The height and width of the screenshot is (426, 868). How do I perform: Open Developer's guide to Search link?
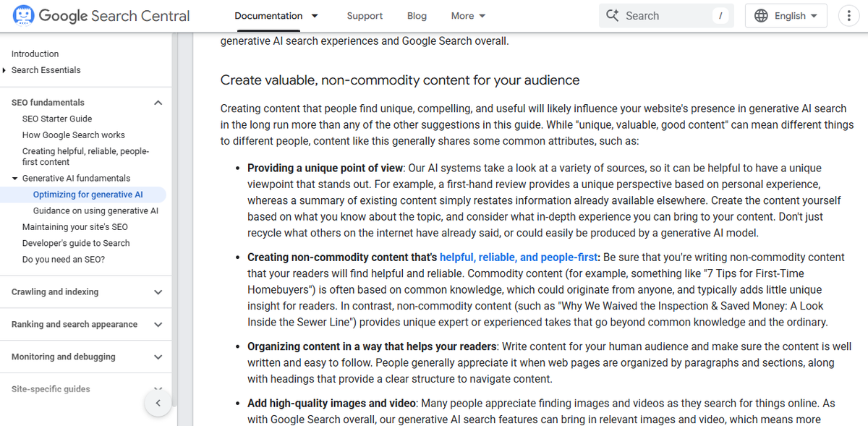coord(76,244)
